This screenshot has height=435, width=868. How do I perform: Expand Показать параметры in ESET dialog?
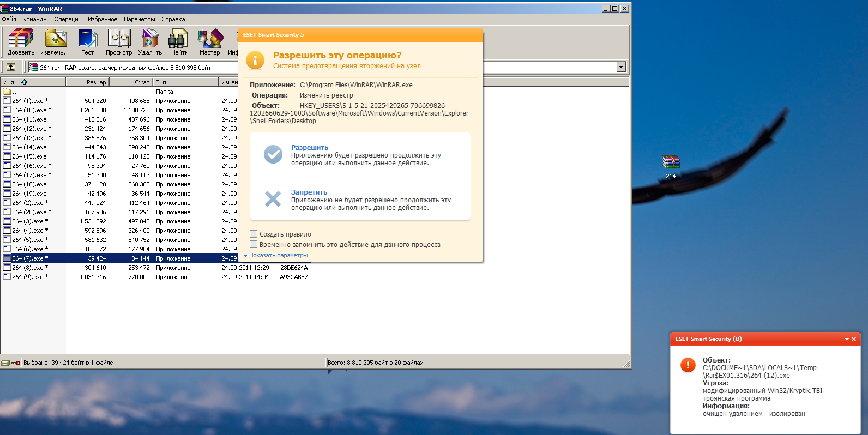coord(275,255)
